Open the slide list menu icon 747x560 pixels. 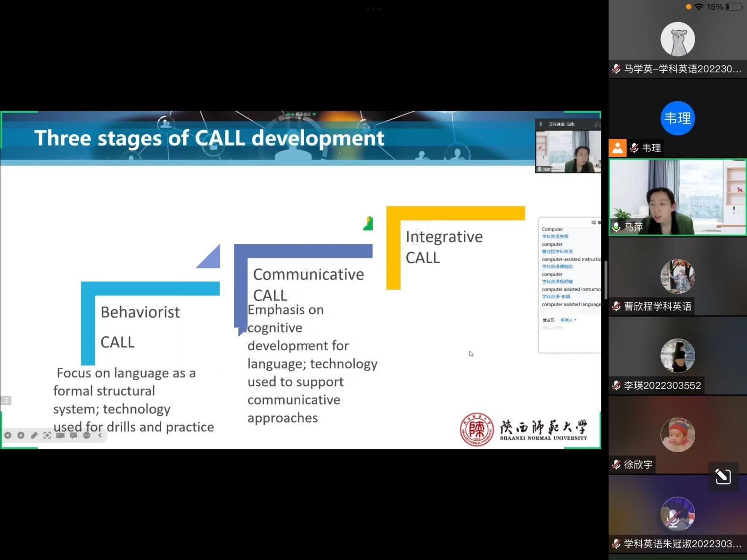(6, 400)
